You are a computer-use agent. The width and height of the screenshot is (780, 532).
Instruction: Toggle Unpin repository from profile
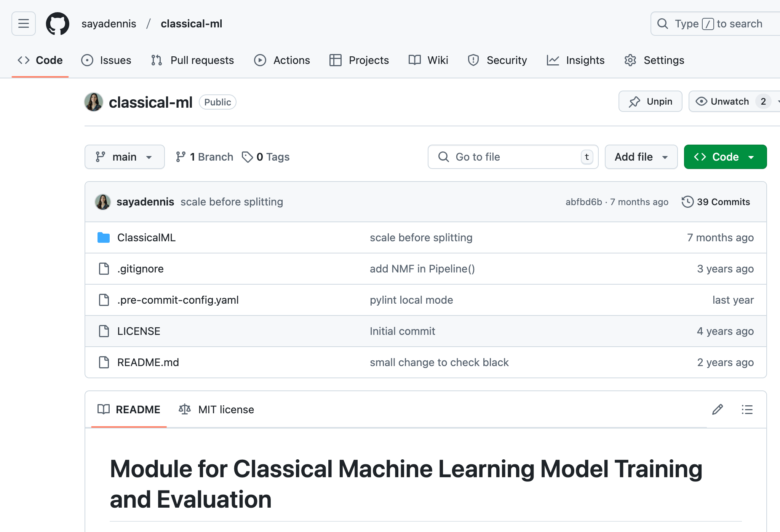point(651,102)
